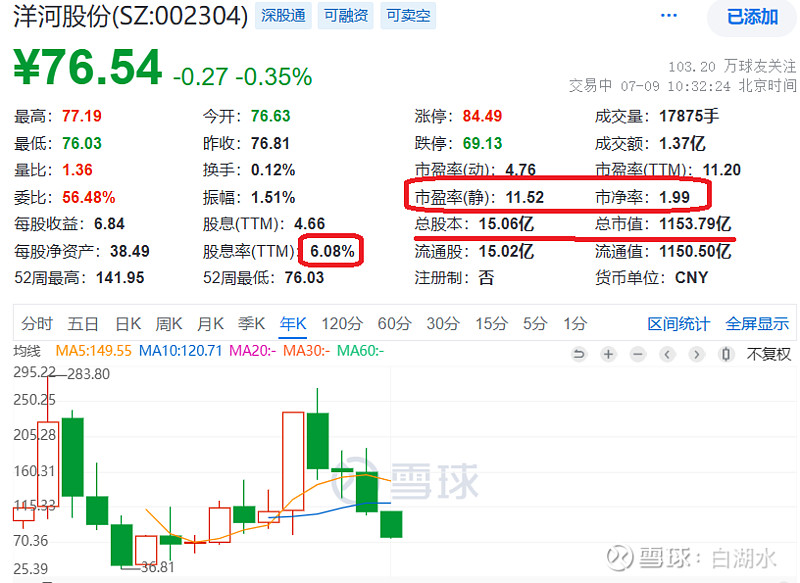Click the chart reset (undo arrow) icon
This screenshot has width=800, height=583.
click(579, 354)
